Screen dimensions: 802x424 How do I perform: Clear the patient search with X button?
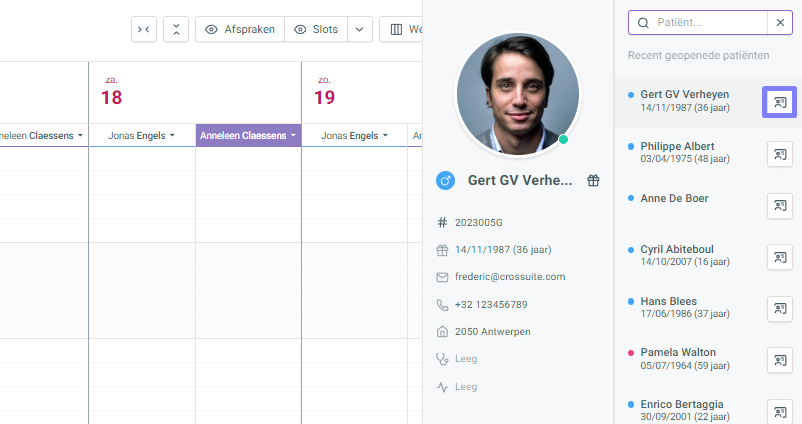780,23
